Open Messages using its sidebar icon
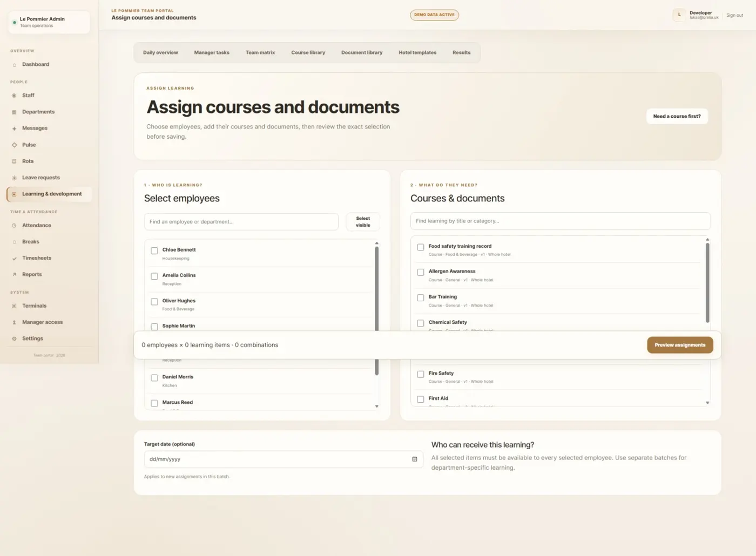The width and height of the screenshot is (756, 556). click(14, 128)
